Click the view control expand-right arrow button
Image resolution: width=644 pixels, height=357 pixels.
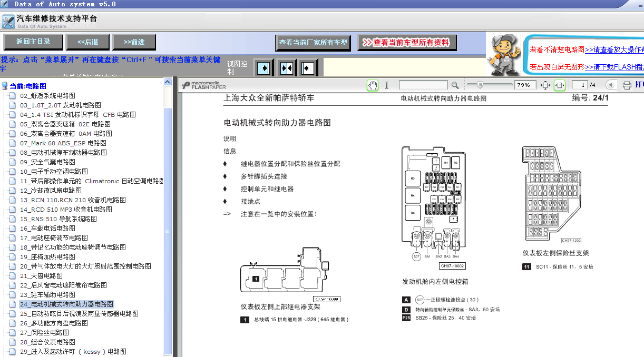click(265, 68)
